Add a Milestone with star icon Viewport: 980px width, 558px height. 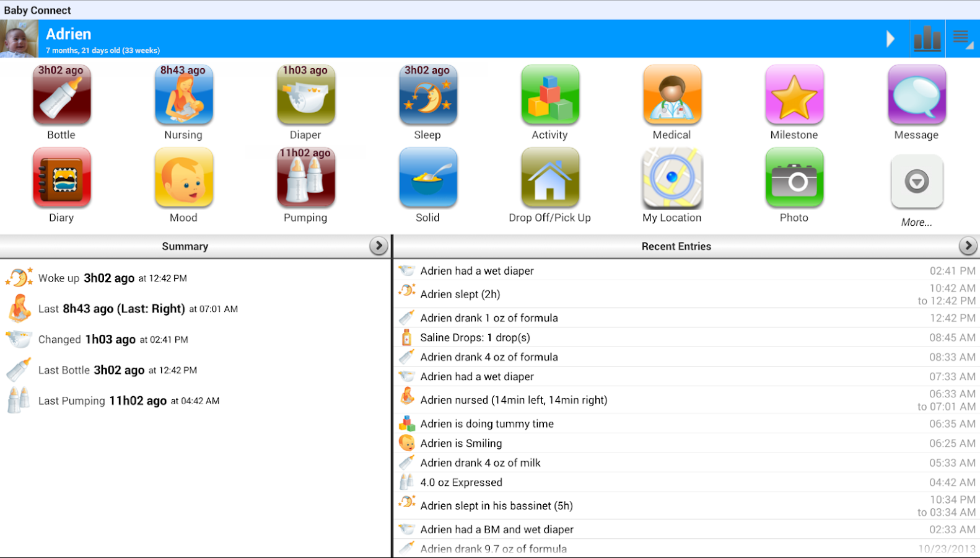794,95
